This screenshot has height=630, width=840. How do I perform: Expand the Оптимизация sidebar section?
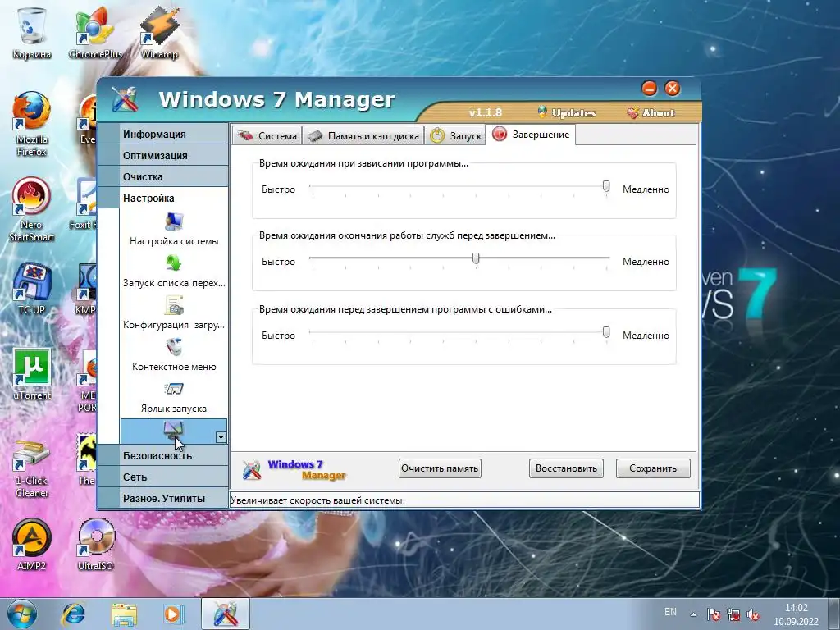pos(163,155)
